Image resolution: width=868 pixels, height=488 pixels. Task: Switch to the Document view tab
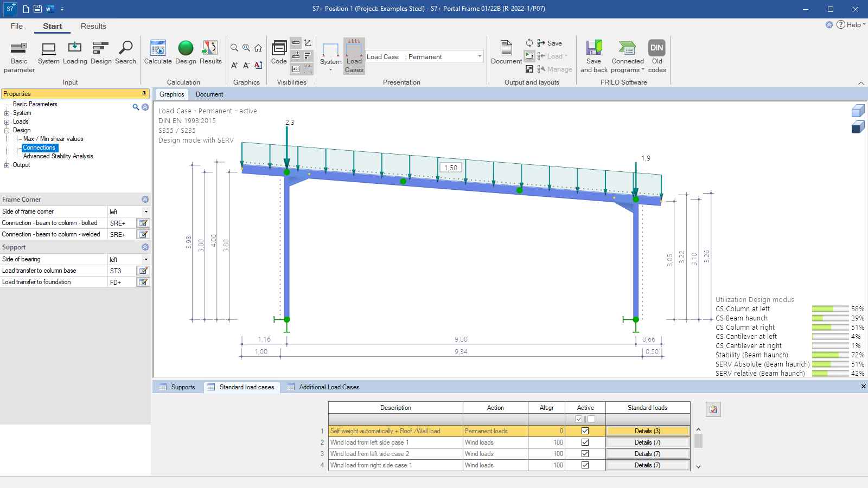coord(209,94)
